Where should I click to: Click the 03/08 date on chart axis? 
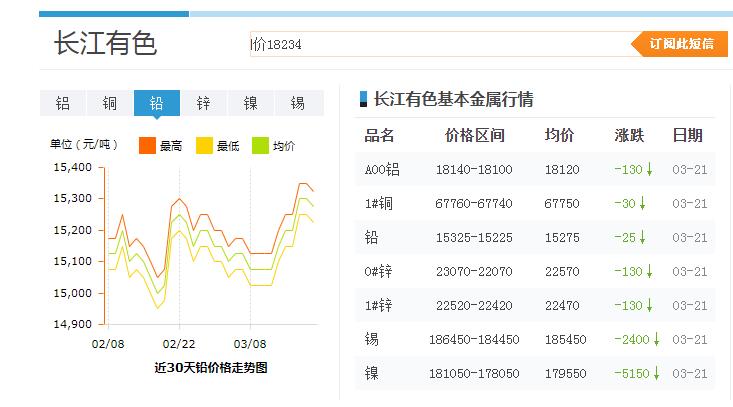tap(250, 344)
